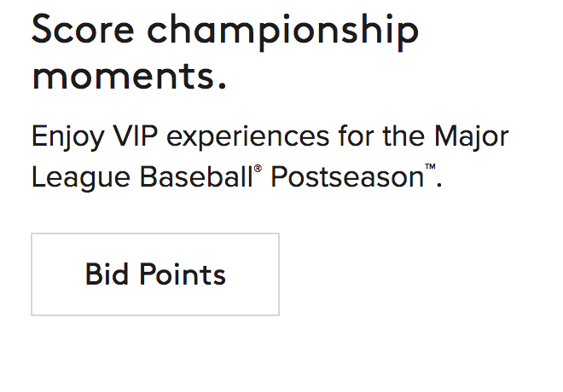Click the Bid Points button

pyautogui.click(x=155, y=274)
